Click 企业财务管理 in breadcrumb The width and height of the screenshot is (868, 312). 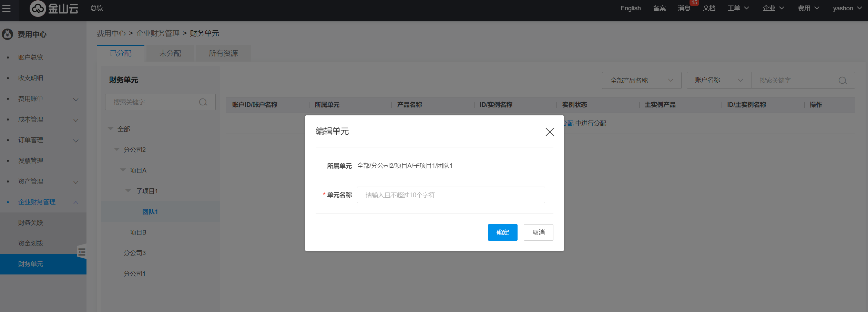click(158, 33)
